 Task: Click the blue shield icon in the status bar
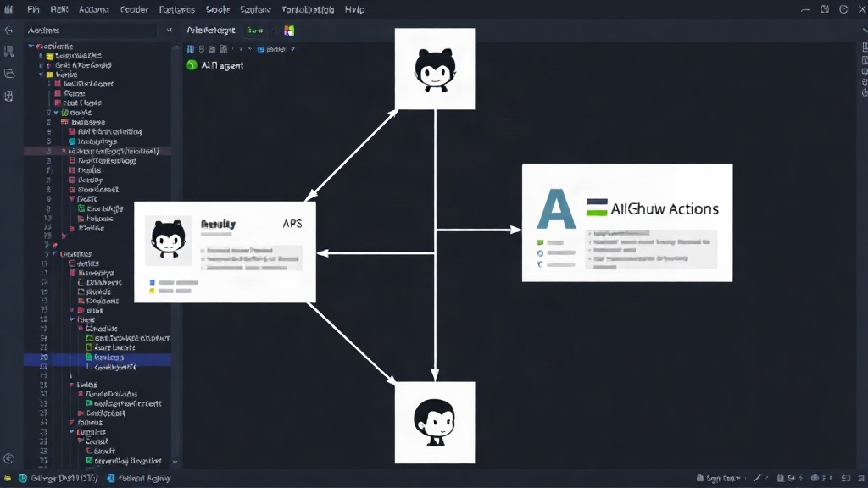click(x=111, y=479)
